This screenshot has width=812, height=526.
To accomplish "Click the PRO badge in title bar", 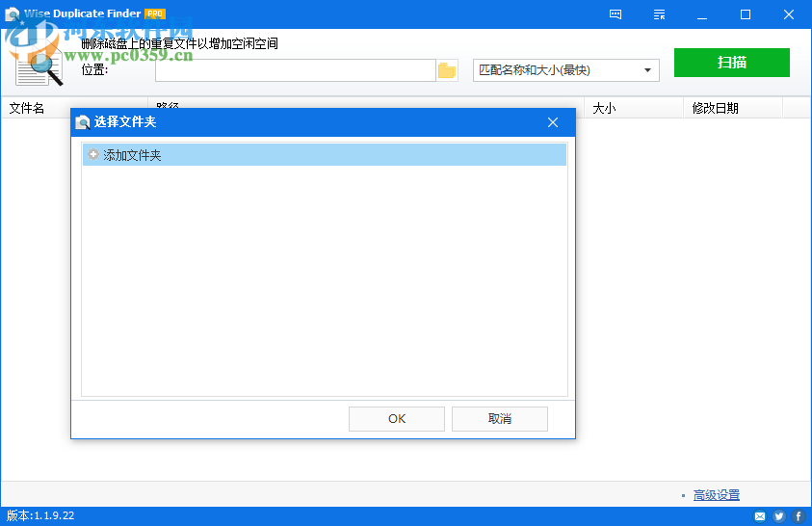I will click(x=155, y=14).
